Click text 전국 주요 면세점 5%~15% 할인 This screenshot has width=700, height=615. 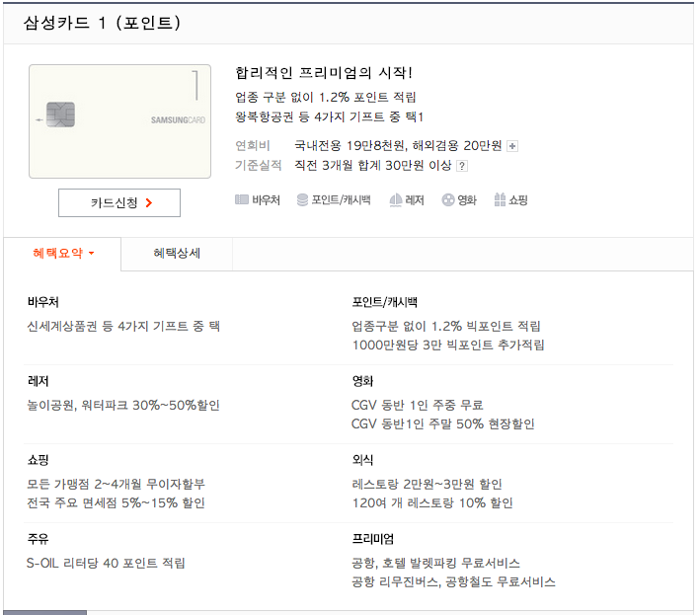click(117, 503)
